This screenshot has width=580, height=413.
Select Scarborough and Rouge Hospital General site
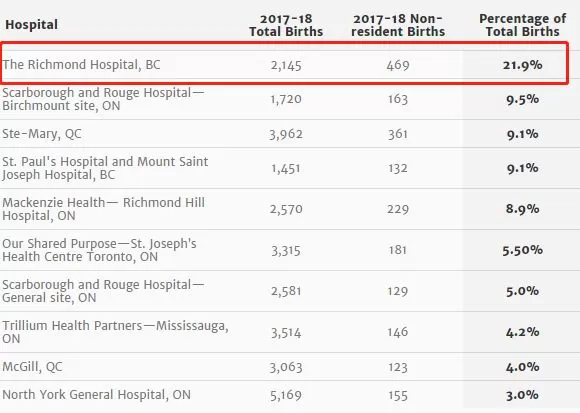[103, 291]
